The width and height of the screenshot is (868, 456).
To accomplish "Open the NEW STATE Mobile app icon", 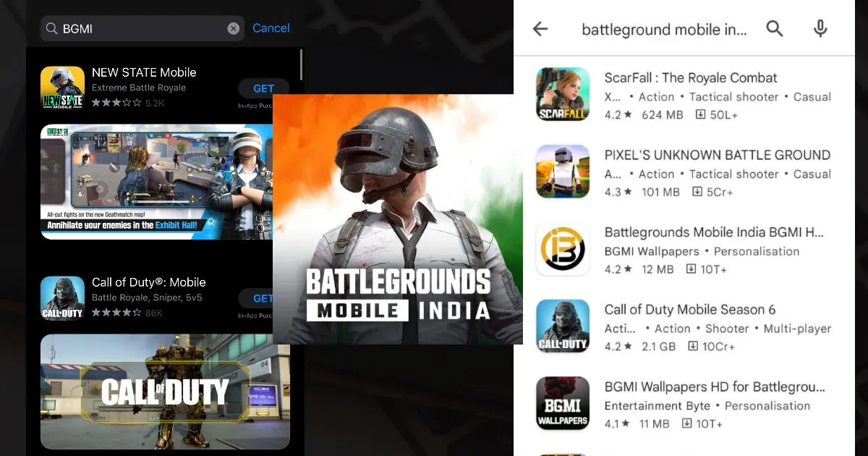I will [62, 88].
